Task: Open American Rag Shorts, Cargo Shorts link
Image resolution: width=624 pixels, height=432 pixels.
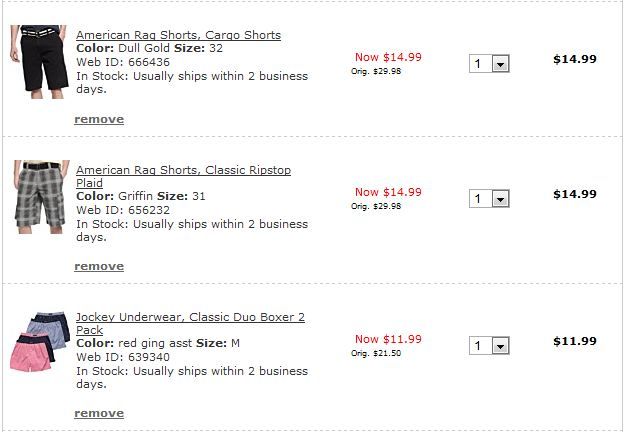Action: [178, 35]
